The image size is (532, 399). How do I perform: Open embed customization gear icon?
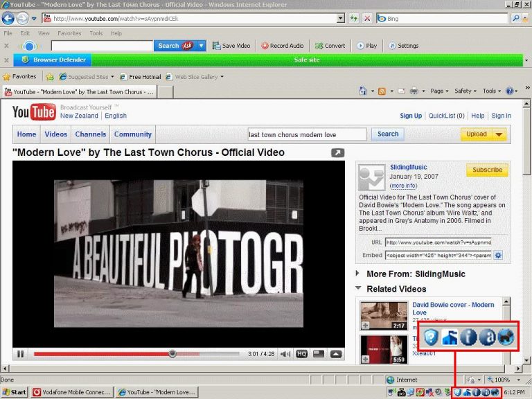(498, 256)
